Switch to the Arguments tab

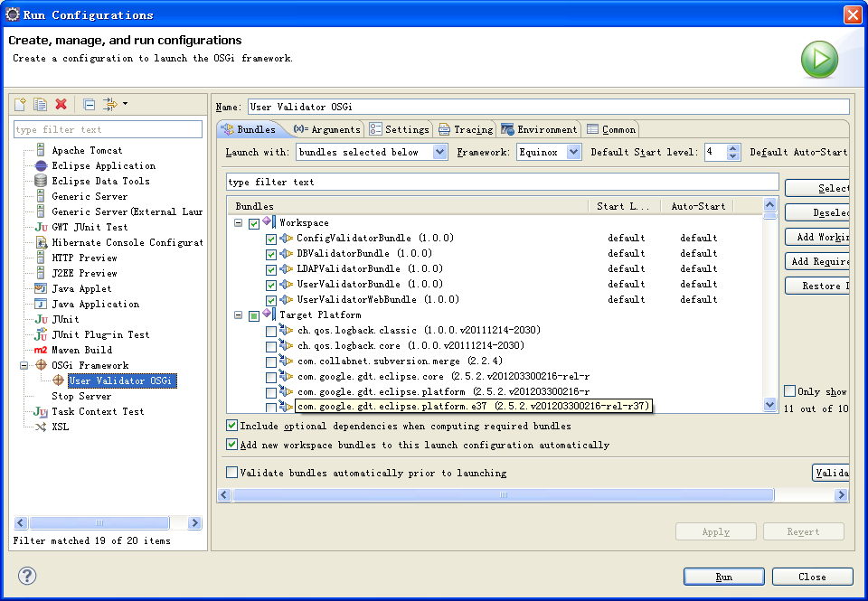pyautogui.click(x=326, y=129)
